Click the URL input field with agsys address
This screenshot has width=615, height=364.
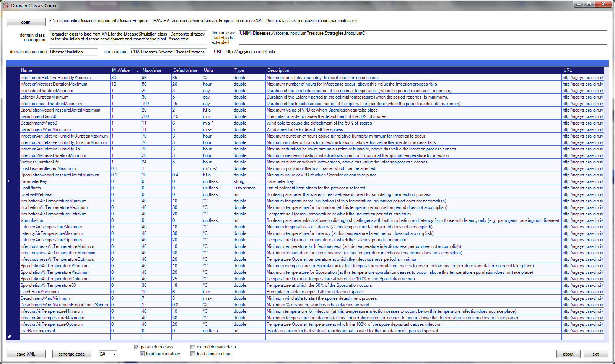(x=416, y=52)
